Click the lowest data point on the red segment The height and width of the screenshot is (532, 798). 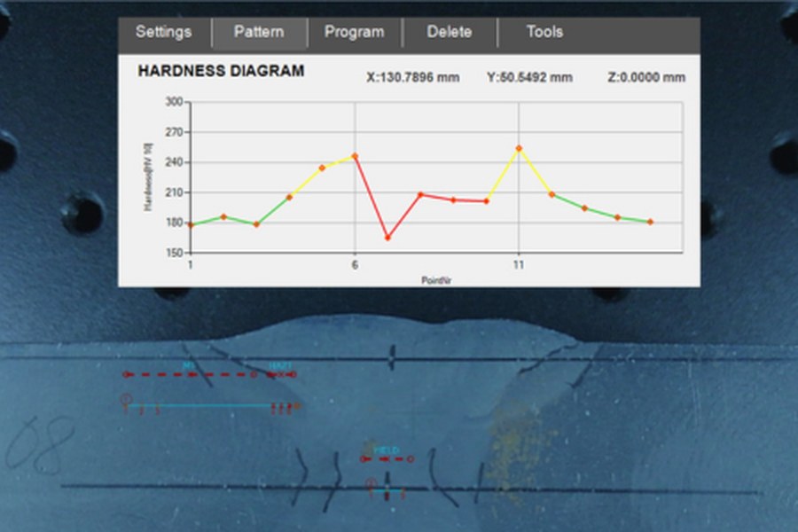click(387, 238)
